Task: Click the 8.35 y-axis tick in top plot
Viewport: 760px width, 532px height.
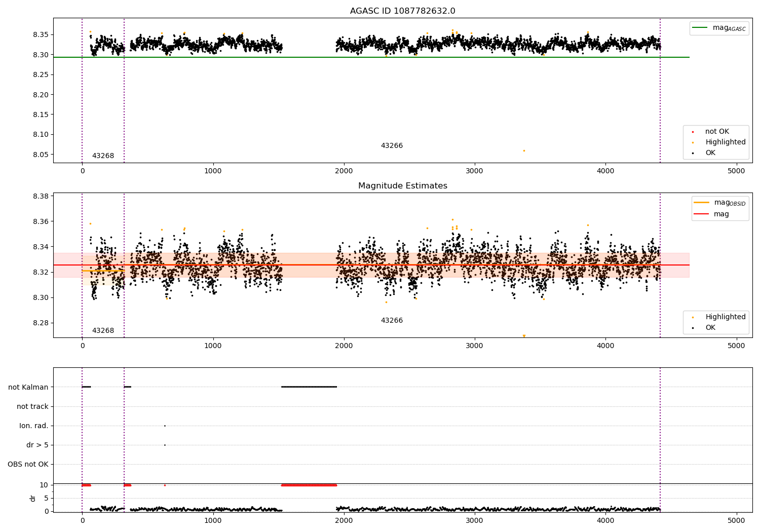Action: pyautogui.click(x=41, y=35)
